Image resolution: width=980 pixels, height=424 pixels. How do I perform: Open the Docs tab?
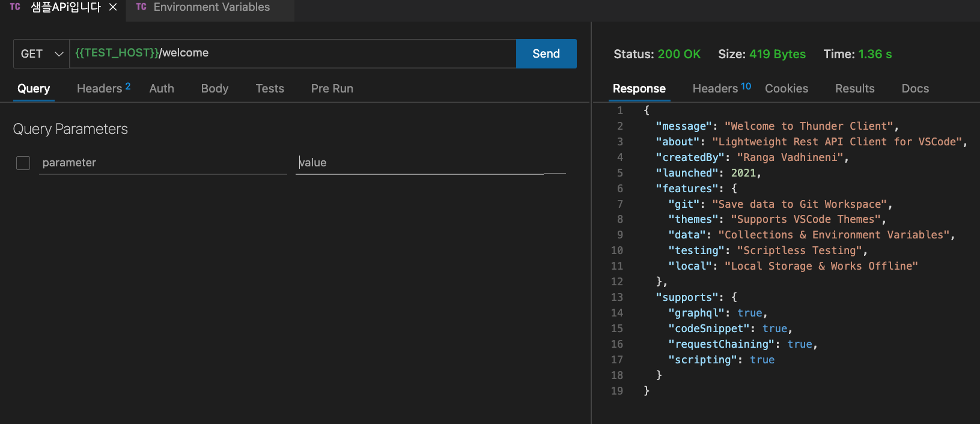(x=915, y=89)
